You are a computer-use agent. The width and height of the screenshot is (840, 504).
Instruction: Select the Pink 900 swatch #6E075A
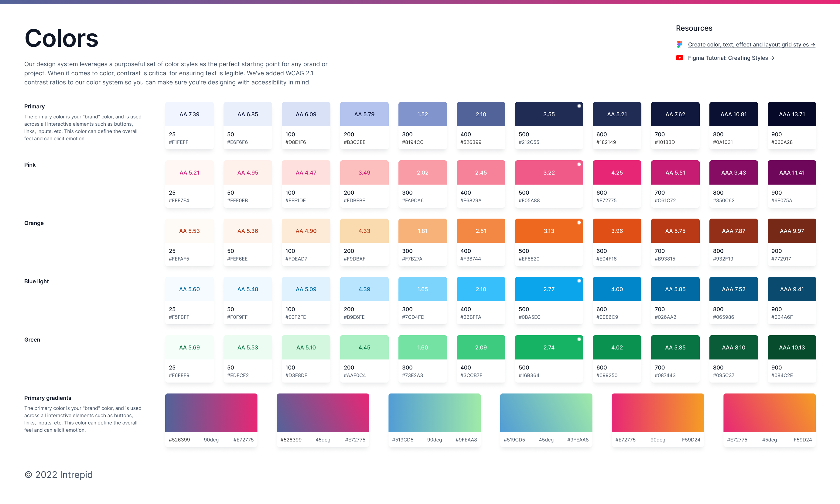[x=792, y=172]
